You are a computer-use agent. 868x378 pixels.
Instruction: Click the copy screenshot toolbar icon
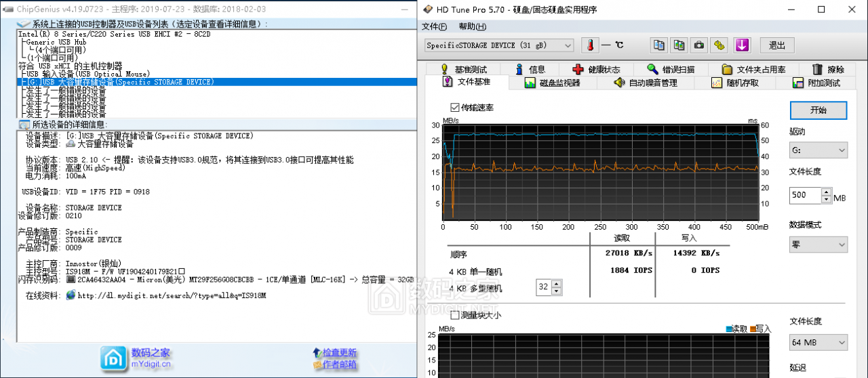679,45
